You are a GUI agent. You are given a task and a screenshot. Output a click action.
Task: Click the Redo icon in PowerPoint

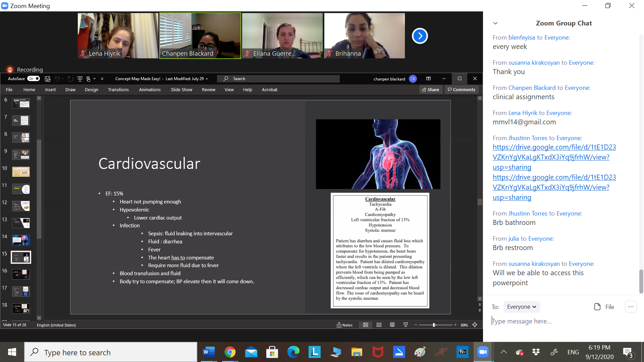70,79
